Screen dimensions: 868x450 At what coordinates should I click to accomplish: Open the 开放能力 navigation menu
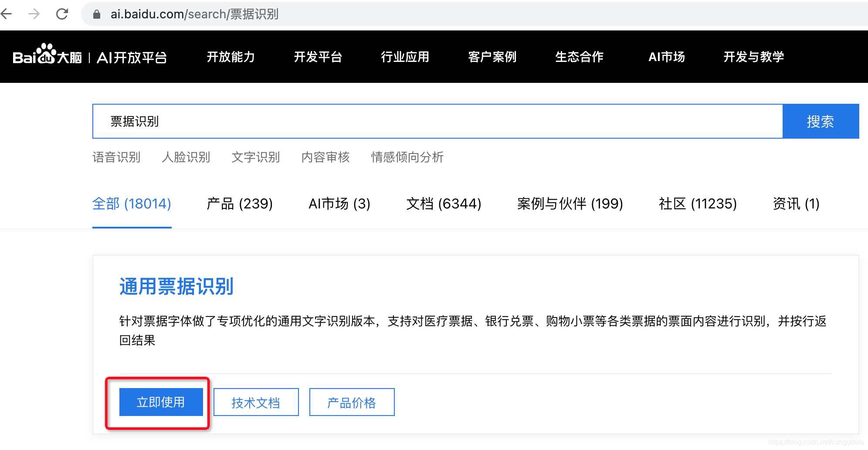(231, 57)
